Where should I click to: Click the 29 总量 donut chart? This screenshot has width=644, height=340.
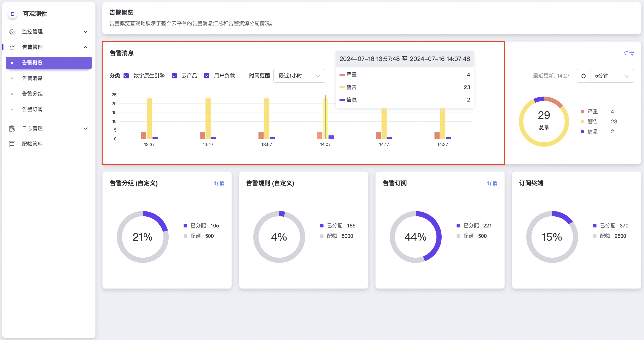544,121
